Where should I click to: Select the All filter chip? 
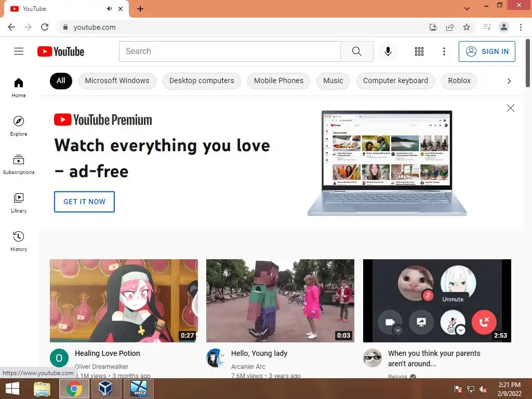(61, 81)
